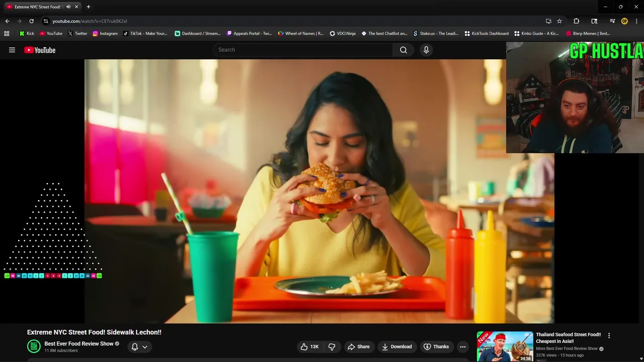The height and width of the screenshot is (362, 644).
Task: Open the Share dialog for this video
Action: [359, 346]
